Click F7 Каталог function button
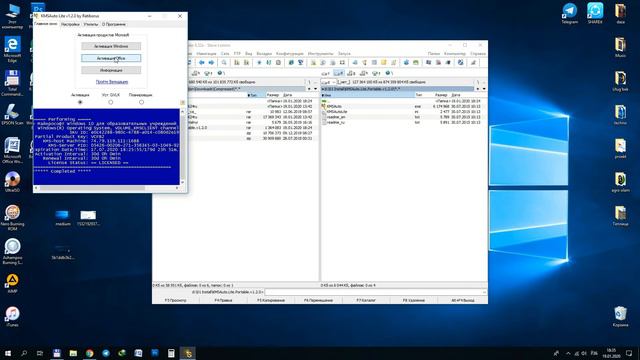 click(x=366, y=300)
